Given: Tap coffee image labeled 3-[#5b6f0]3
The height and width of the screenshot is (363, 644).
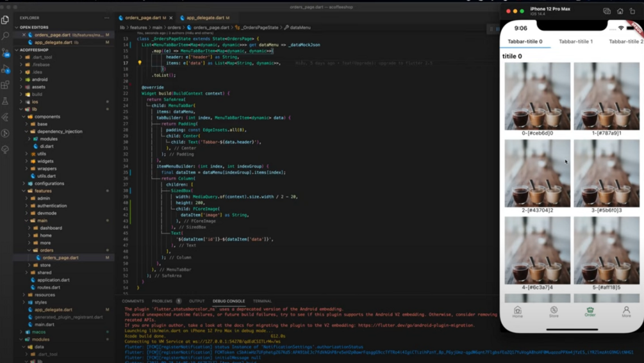Looking at the screenshot, I should 607,173.
